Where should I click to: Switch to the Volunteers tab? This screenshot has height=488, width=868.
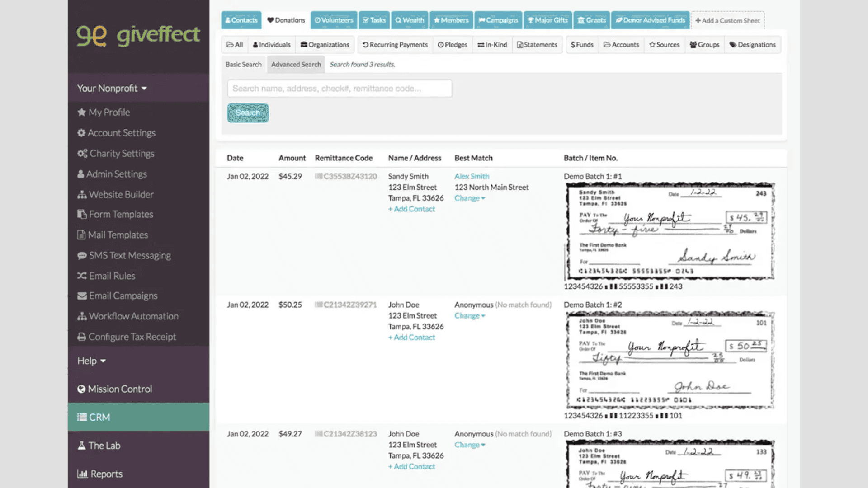pyautogui.click(x=334, y=20)
